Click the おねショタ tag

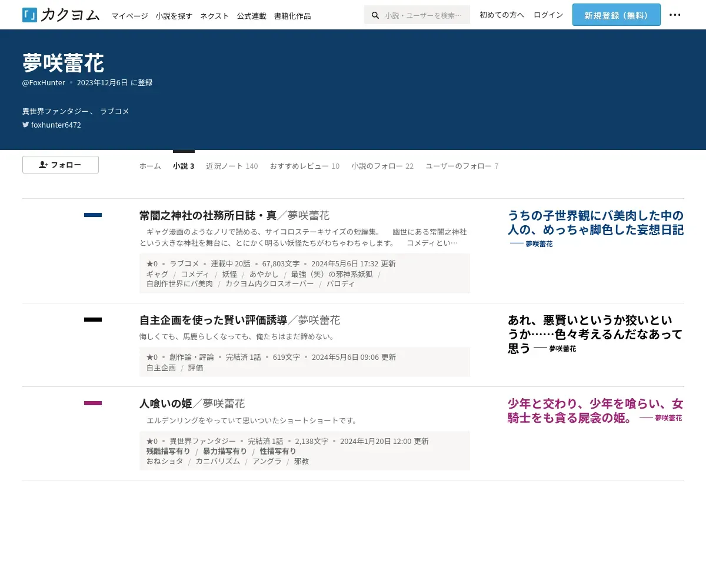pos(165,461)
